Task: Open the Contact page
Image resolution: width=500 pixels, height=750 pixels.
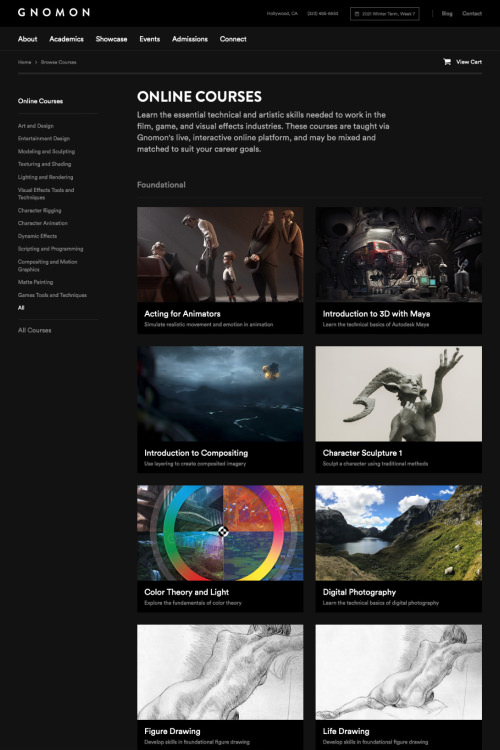Action: point(472,13)
